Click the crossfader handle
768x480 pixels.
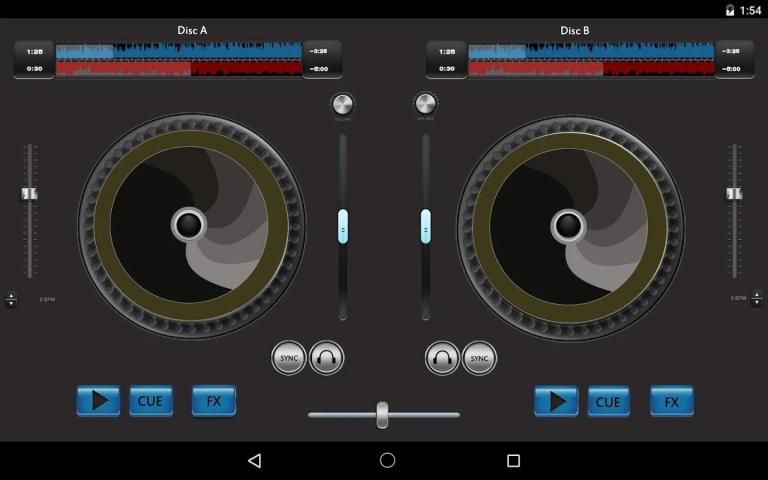(382, 414)
